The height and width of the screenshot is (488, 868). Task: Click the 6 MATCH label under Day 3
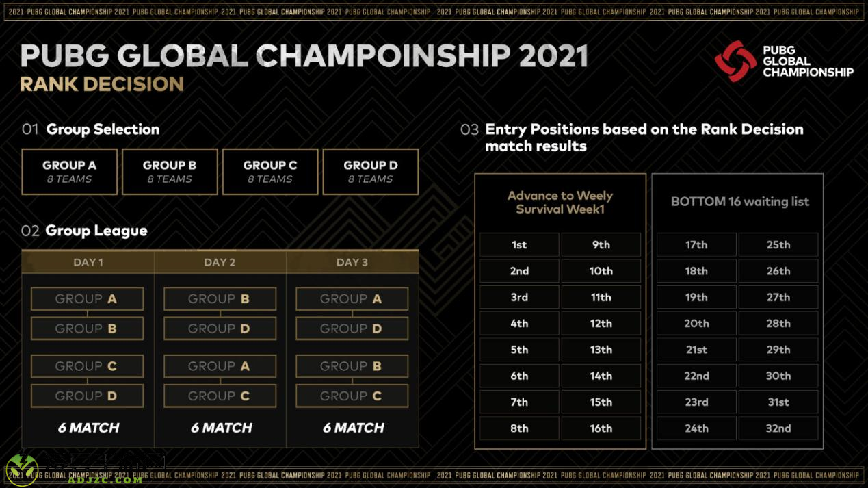353,428
